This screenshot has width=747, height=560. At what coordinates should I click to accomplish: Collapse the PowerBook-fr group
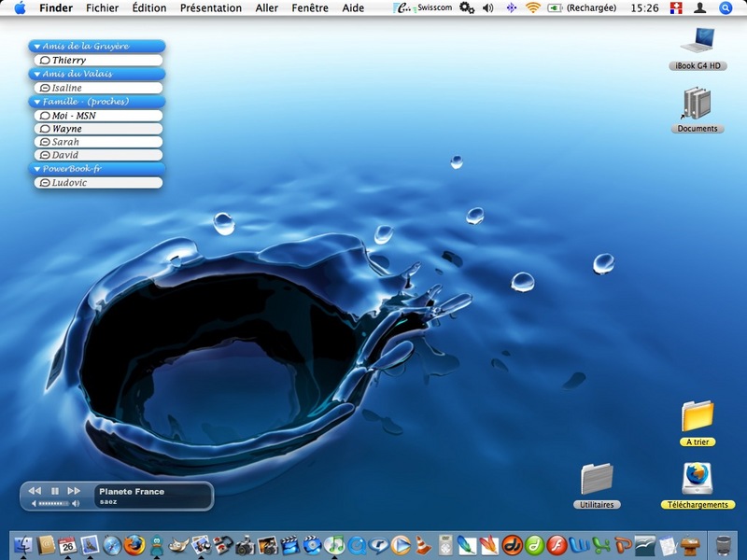coord(36,169)
